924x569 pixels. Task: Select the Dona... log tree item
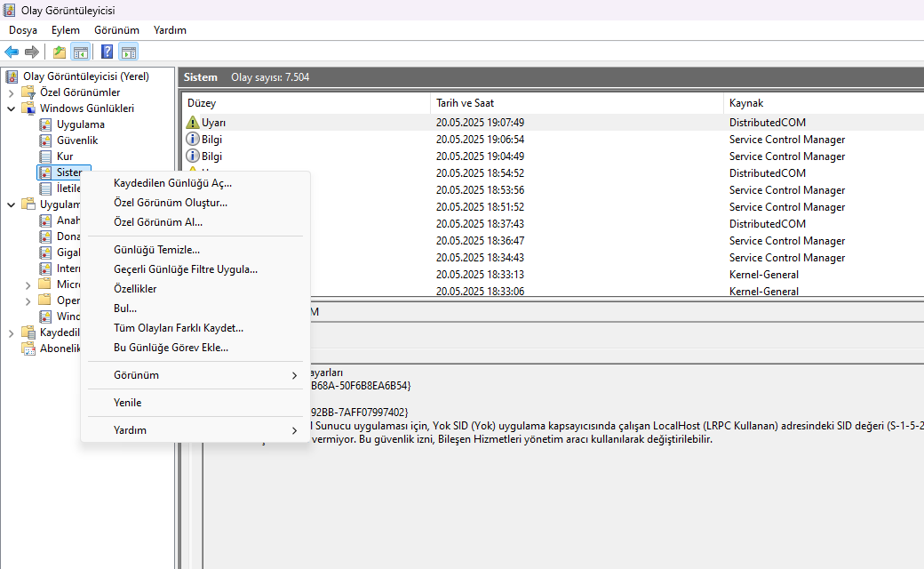coord(68,236)
